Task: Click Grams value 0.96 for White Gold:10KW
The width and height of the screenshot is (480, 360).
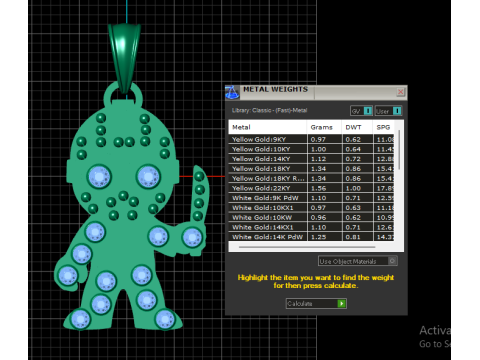Action: pos(318,217)
